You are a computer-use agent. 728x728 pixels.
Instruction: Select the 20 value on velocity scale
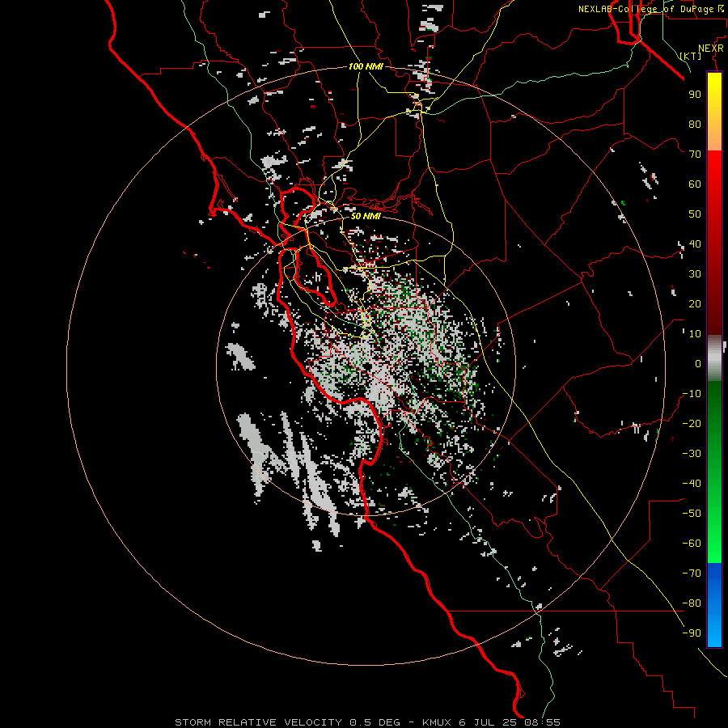pyautogui.click(x=695, y=303)
